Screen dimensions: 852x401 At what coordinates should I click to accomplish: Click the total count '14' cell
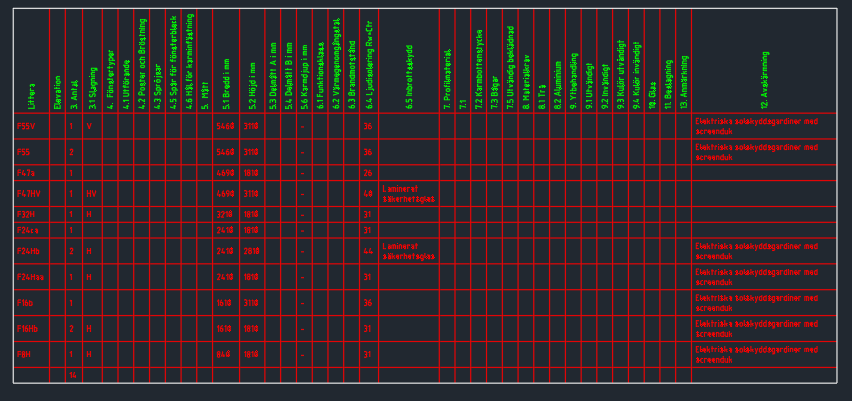[x=72, y=375]
